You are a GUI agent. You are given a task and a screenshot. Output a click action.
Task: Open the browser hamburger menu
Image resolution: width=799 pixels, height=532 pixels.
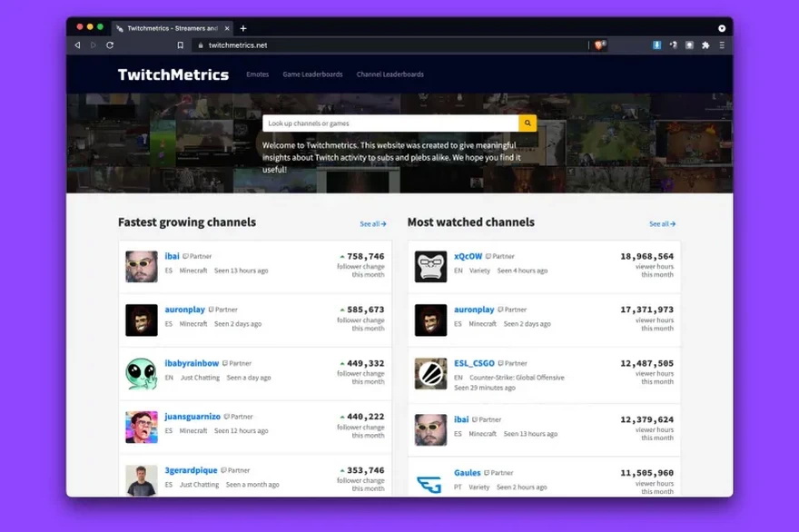coord(722,45)
